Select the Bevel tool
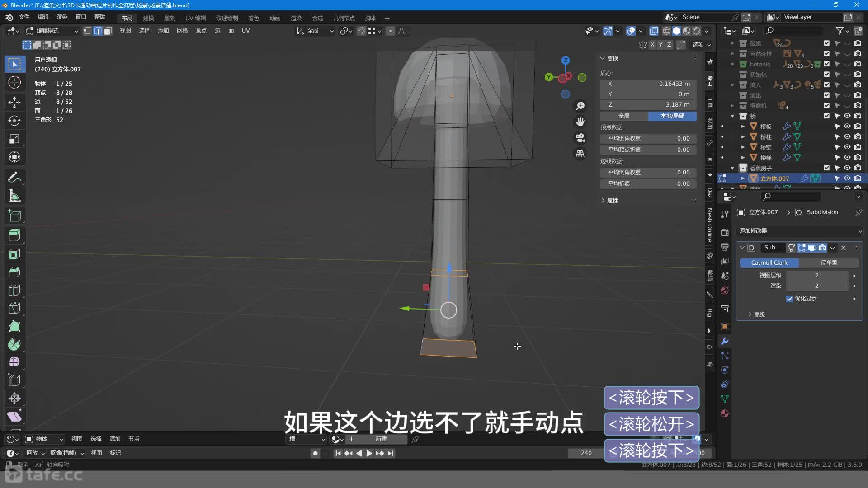This screenshot has height=488, width=868. [x=14, y=272]
